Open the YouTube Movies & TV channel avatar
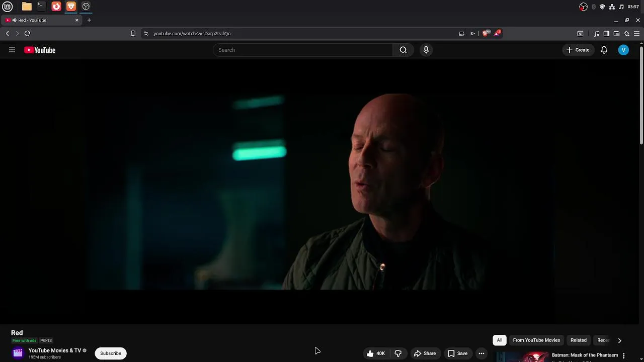The height and width of the screenshot is (362, 644). pyautogui.click(x=18, y=353)
